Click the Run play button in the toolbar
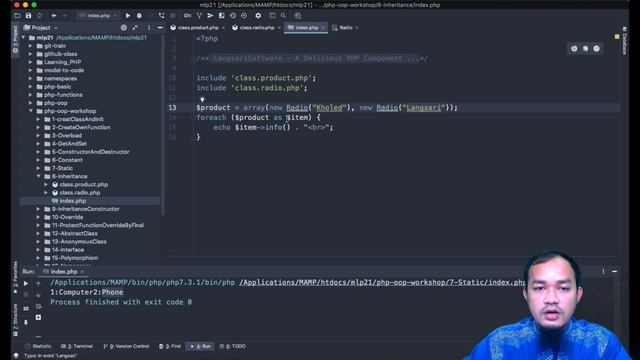Image resolution: width=640 pixels, height=360 pixels. coord(128,16)
